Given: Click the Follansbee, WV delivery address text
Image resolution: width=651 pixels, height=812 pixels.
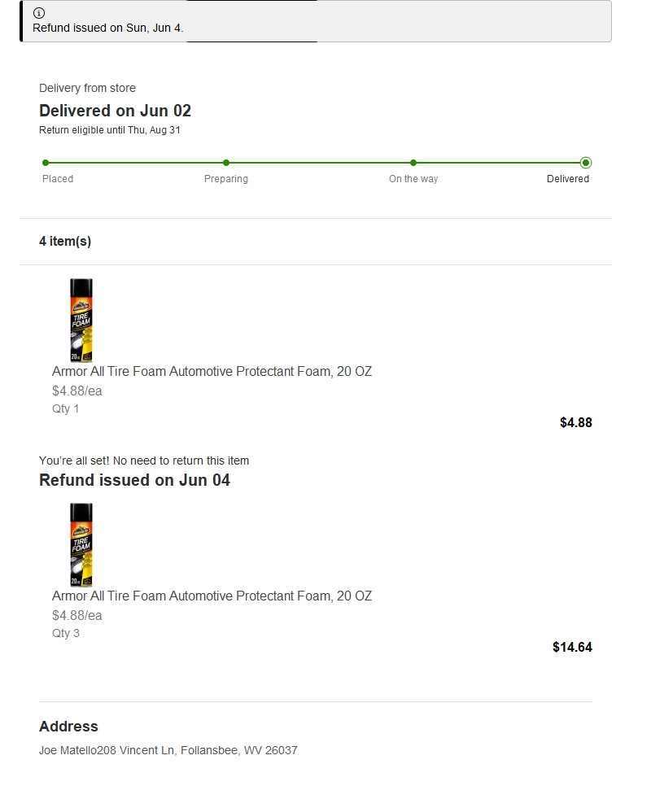Looking at the screenshot, I should point(168,750).
